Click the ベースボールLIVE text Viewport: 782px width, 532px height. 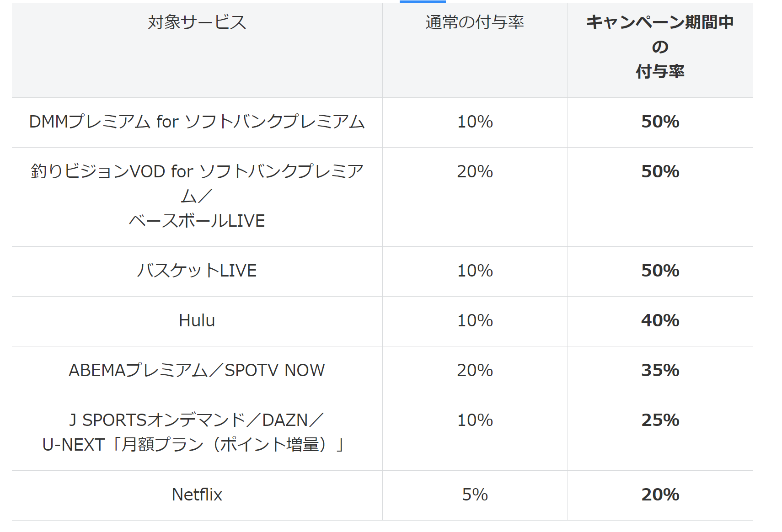coord(197,221)
